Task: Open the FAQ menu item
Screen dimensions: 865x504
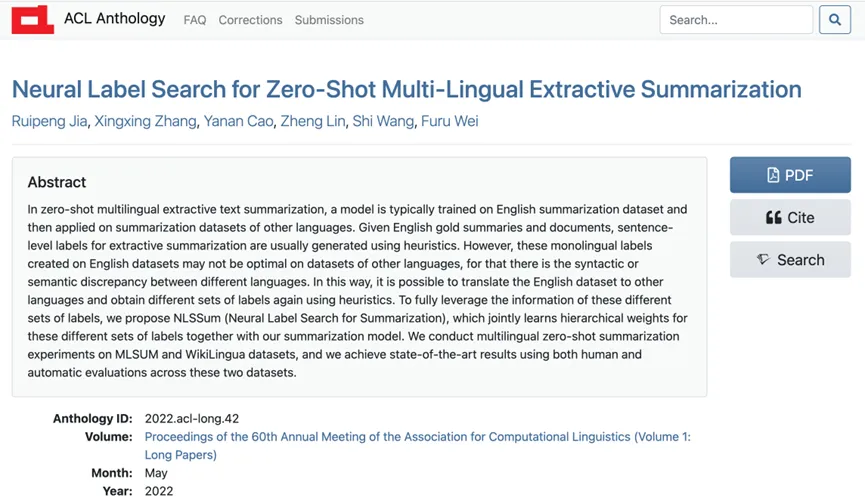Action: click(195, 20)
